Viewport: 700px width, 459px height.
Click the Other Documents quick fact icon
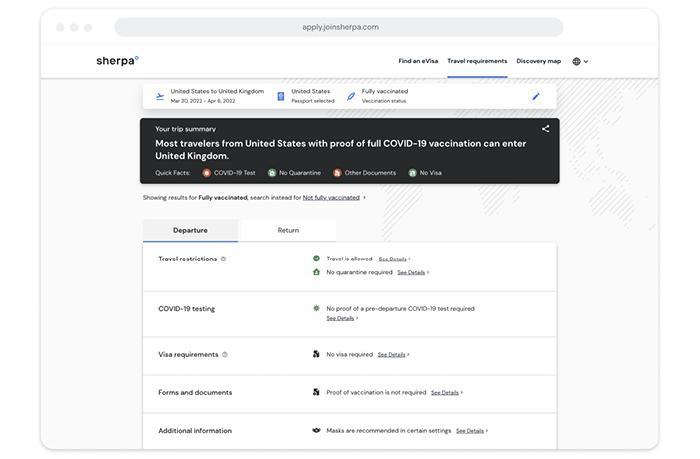(337, 173)
